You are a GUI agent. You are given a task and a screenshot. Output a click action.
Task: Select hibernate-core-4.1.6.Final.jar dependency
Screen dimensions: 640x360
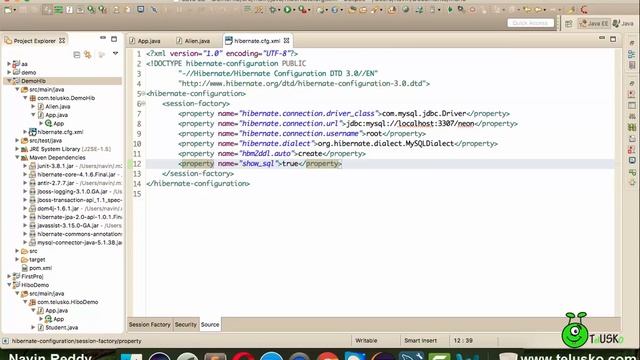76,175
